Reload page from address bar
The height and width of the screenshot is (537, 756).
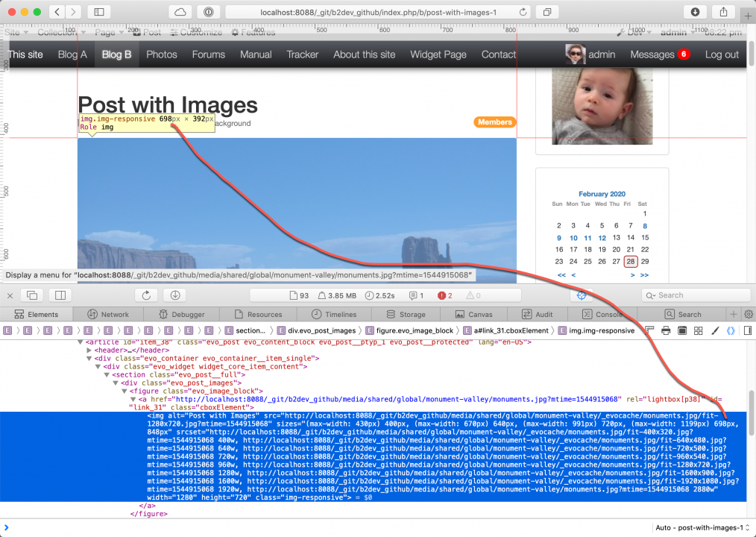pos(523,12)
